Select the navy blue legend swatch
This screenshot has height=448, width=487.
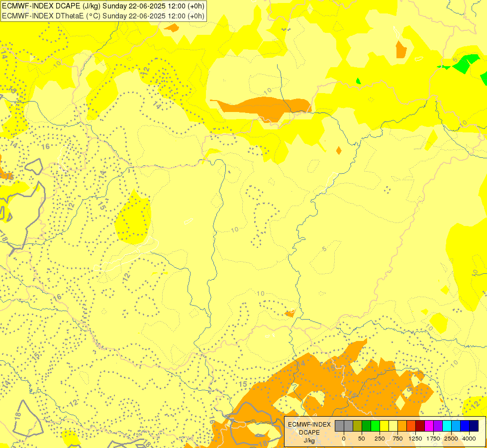click(474, 426)
